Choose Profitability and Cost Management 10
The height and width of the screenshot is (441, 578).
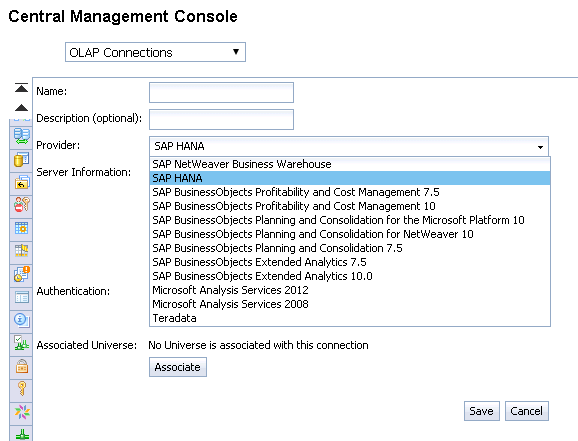pos(350,206)
